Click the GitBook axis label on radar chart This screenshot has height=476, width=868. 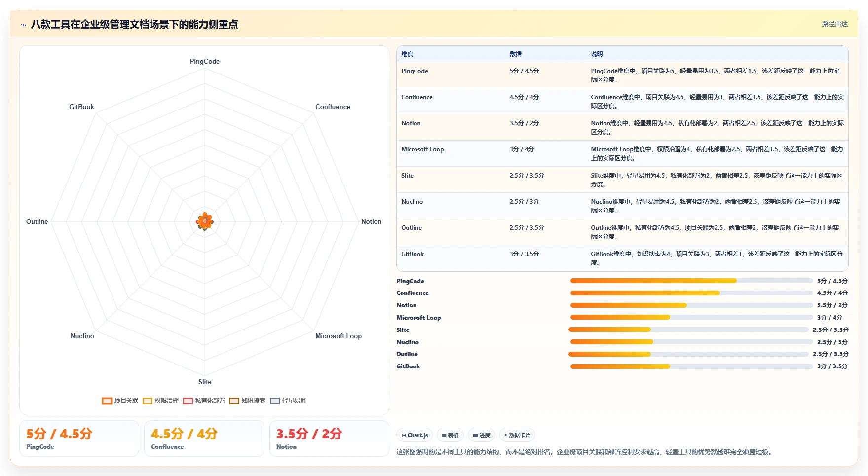point(81,107)
